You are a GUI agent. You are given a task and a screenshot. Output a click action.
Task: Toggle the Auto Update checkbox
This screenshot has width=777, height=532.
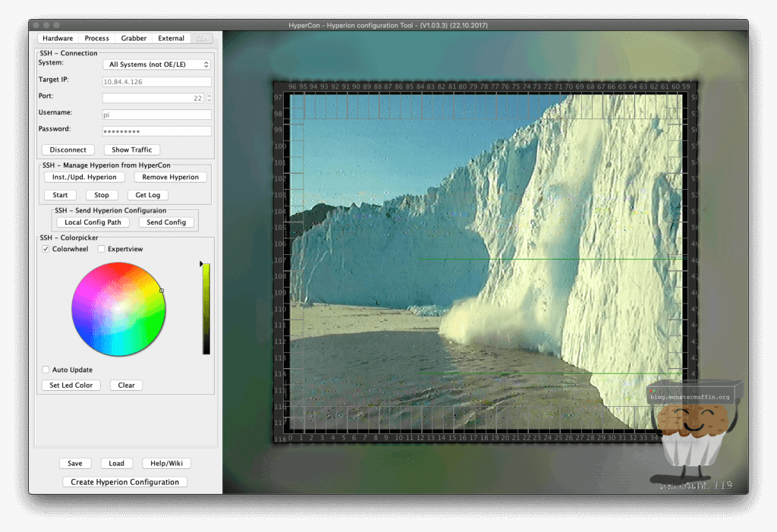click(x=46, y=370)
